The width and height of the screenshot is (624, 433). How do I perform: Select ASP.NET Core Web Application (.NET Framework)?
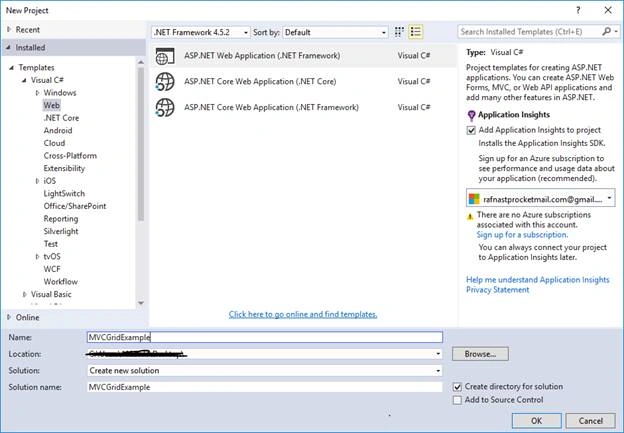(x=304, y=107)
